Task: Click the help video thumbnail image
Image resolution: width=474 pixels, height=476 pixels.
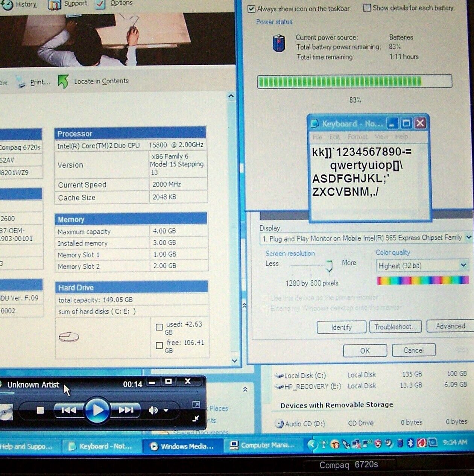Action: coord(117,40)
